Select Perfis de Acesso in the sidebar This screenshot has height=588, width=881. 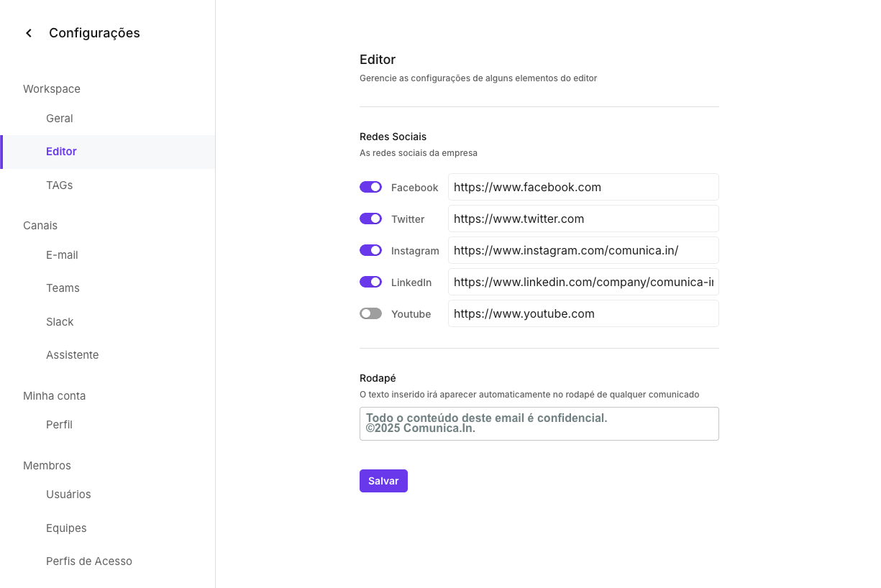point(89,561)
